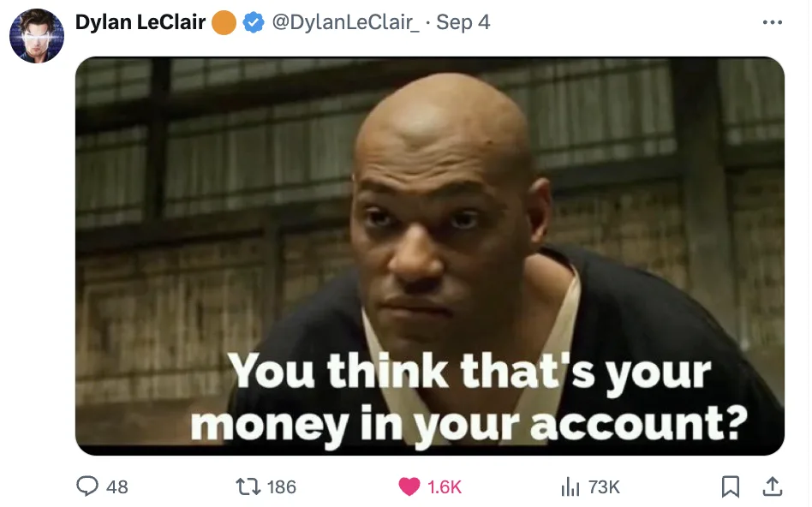
Task: Open view analytics bar chart icon
Action: pos(570,486)
